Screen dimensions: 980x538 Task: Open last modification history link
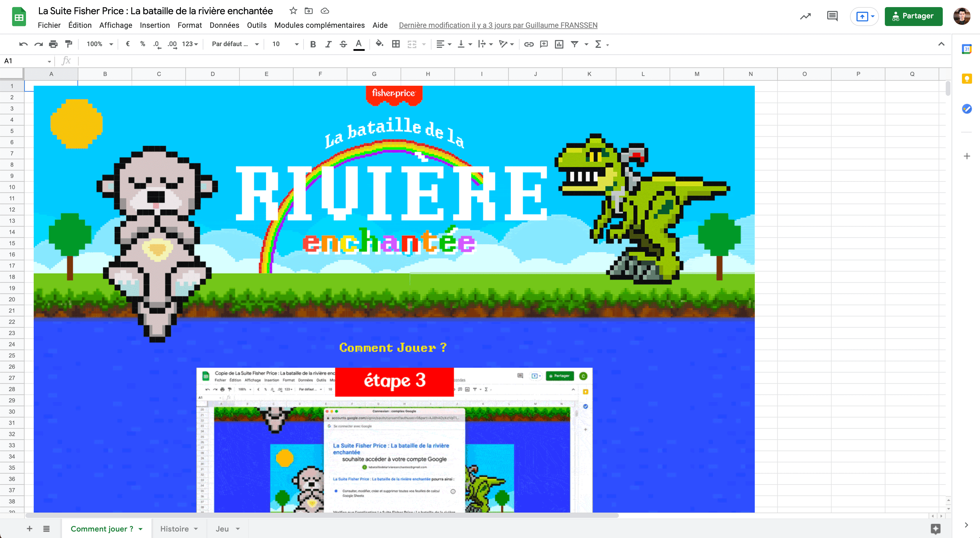tap(498, 25)
